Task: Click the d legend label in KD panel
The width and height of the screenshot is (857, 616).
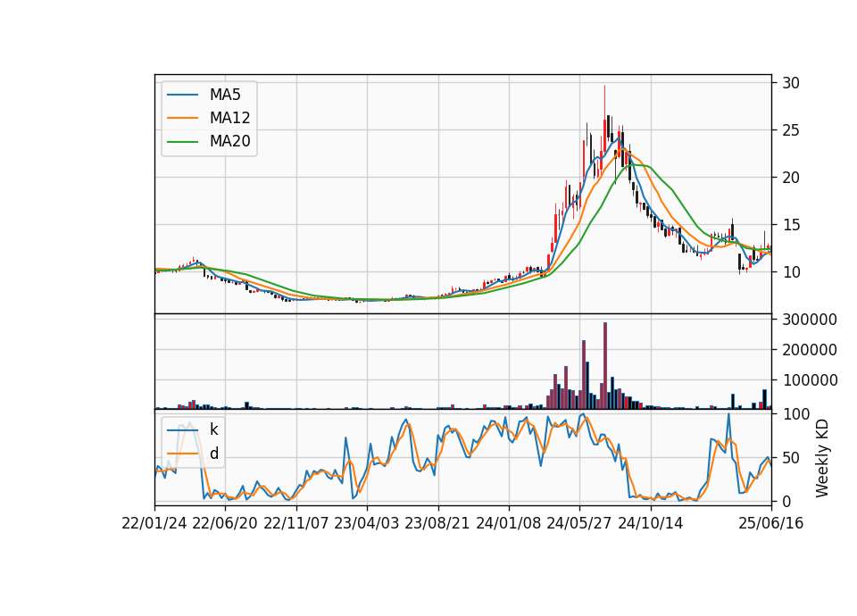Action: pyautogui.click(x=214, y=454)
